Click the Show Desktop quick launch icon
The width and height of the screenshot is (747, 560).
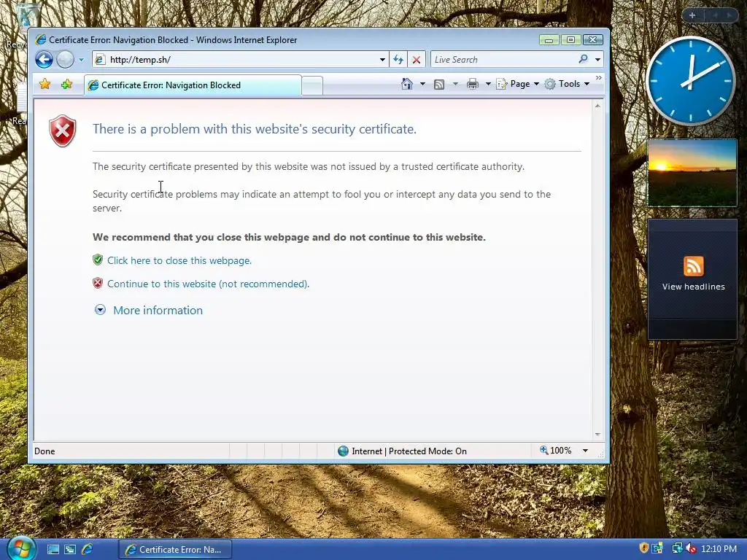point(53,549)
